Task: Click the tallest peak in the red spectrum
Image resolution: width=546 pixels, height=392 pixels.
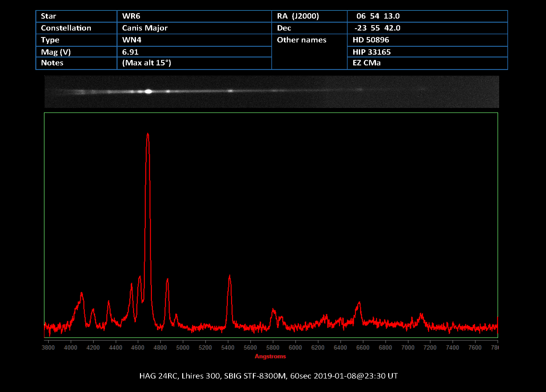Action: pyautogui.click(x=148, y=134)
